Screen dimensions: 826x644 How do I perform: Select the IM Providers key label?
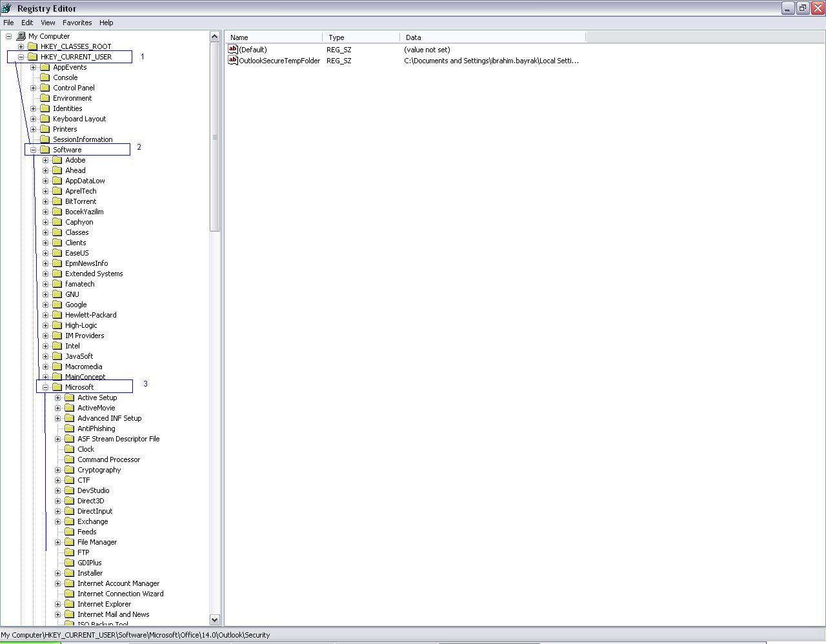85,336
